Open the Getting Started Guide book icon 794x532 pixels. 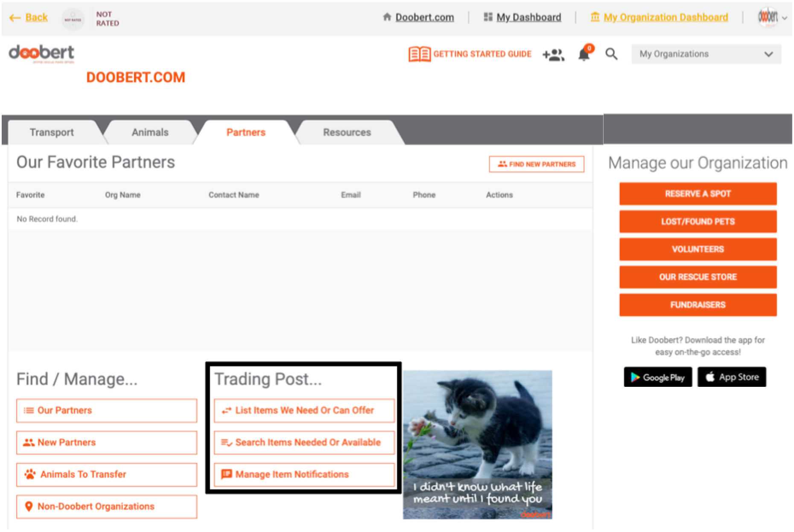[420, 54]
